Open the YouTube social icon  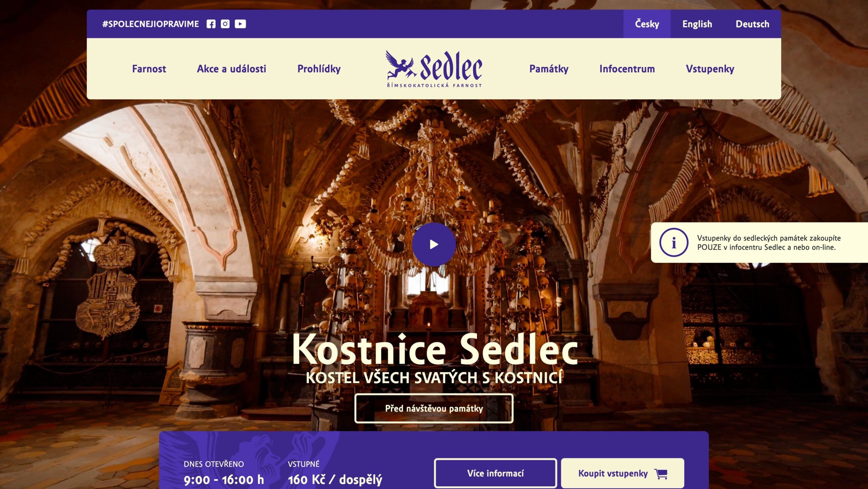pyautogui.click(x=240, y=24)
